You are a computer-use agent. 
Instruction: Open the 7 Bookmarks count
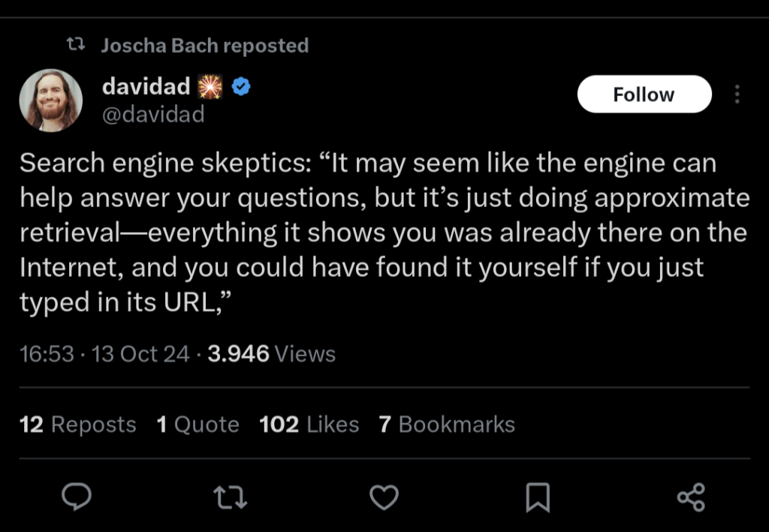click(447, 424)
